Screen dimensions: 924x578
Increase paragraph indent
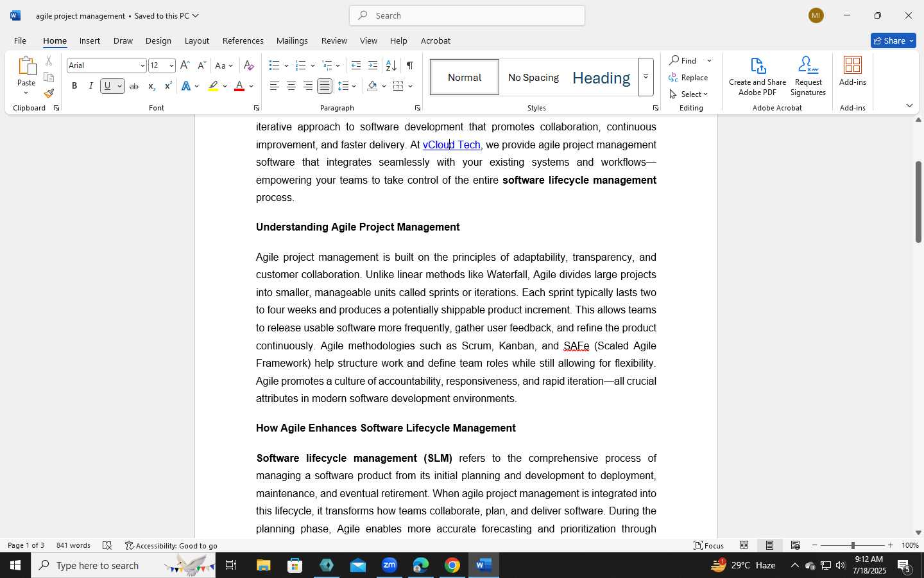pos(373,66)
